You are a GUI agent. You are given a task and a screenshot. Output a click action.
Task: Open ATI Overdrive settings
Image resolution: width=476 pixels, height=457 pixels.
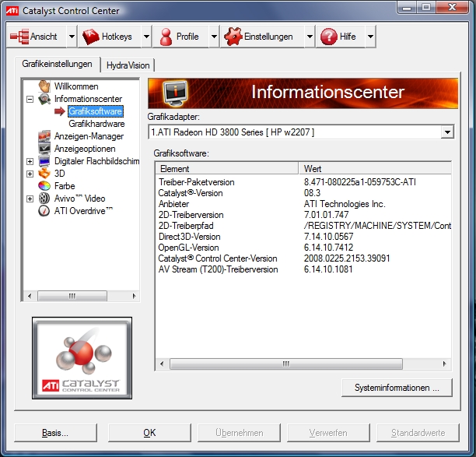coord(83,211)
